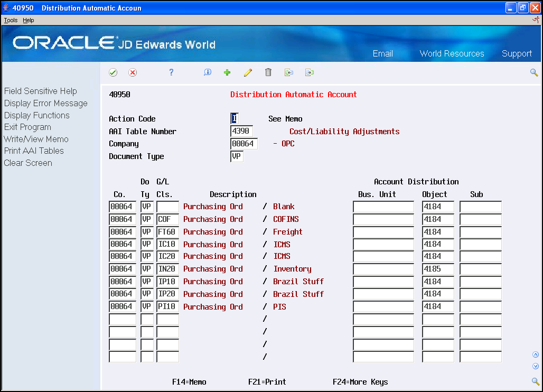Click the Action Code field
543x392 pixels.
click(x=235, y=118)
